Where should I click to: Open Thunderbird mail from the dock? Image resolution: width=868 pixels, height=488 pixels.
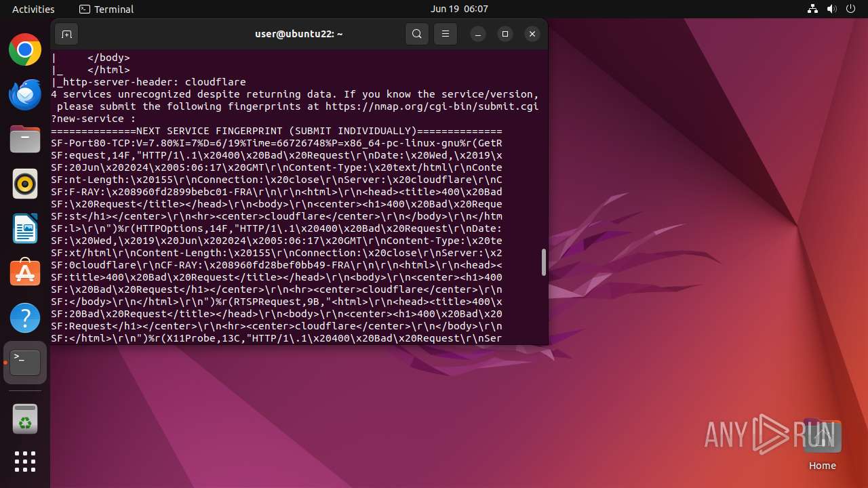click(x=25, y=94)
